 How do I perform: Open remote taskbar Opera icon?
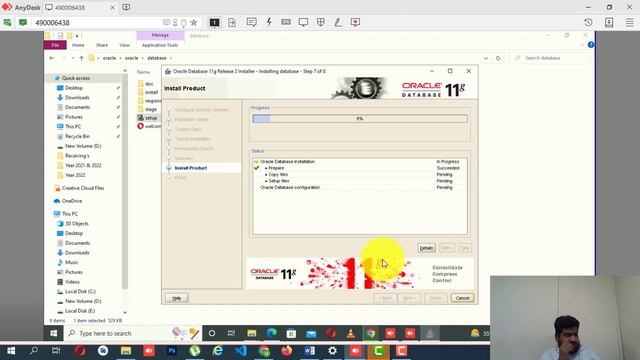(331, 333)
